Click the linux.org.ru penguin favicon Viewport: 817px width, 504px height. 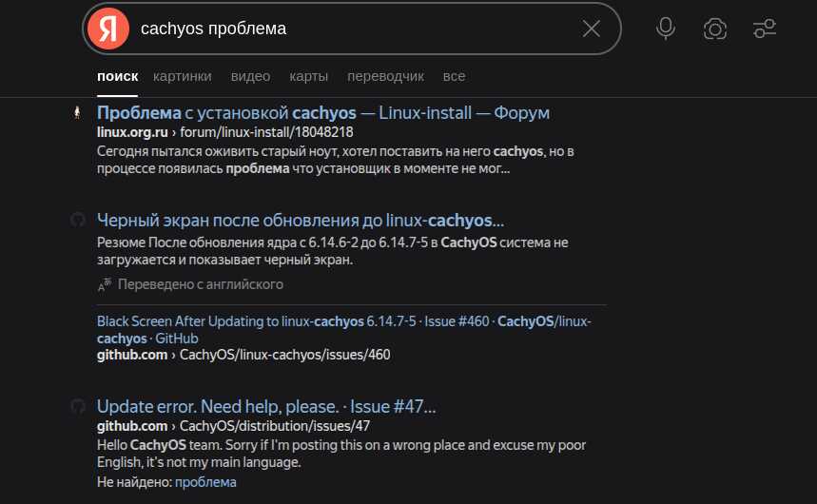pos(77,113)
